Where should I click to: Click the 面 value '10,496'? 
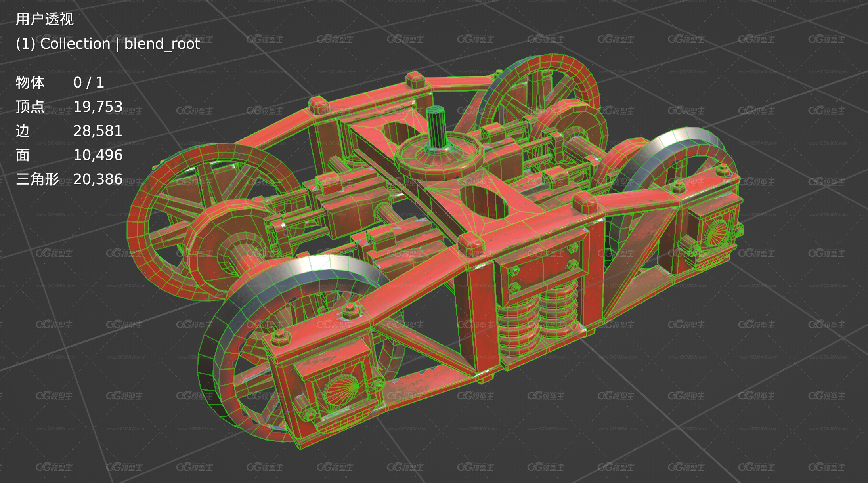coord(98,155)
